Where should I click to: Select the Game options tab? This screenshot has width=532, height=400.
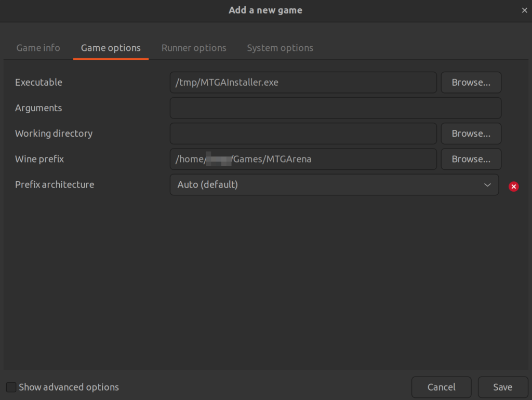click(111, 48)
